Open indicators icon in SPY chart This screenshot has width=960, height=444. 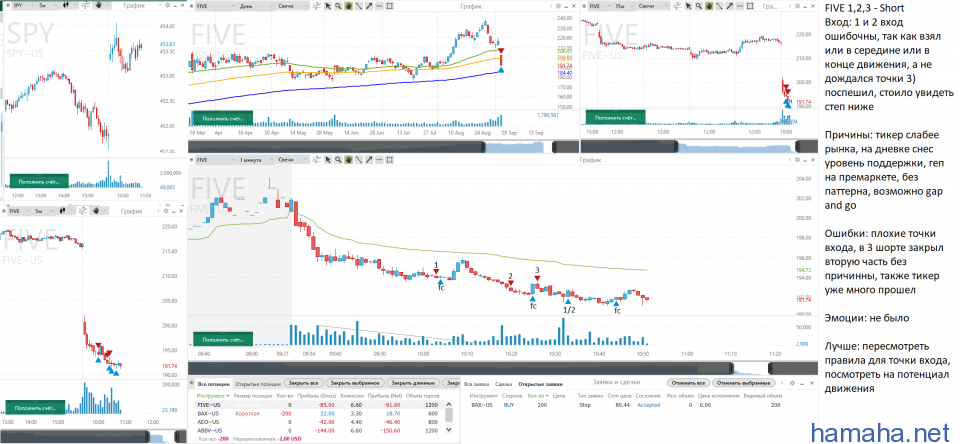85,6
